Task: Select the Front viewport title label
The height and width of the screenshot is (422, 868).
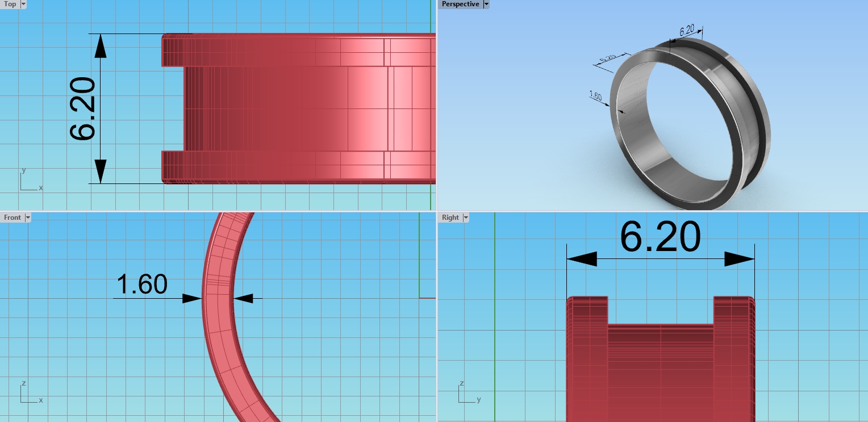Action: click(x=12, y=218)
